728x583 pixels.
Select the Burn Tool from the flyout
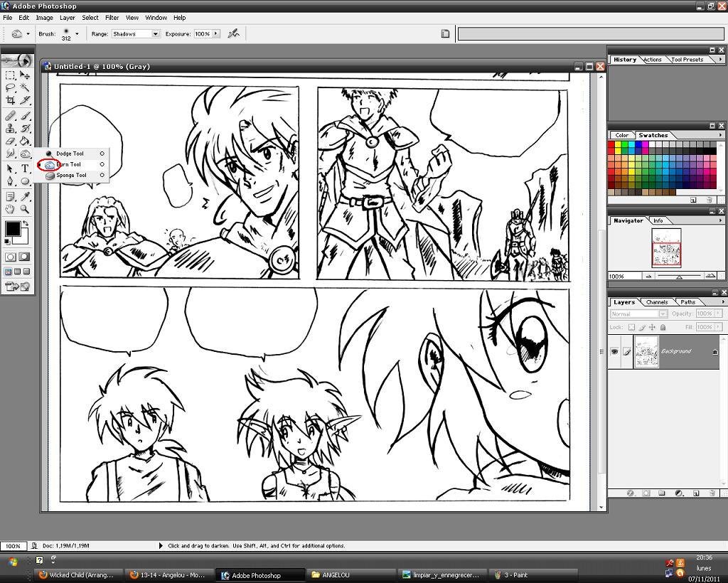[68, 164]
